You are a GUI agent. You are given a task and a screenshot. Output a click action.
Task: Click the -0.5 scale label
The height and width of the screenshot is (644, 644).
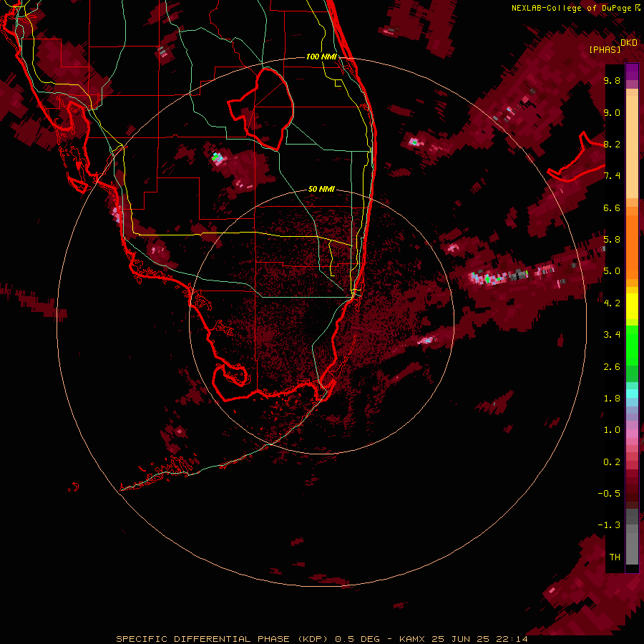tap(609, 494)
